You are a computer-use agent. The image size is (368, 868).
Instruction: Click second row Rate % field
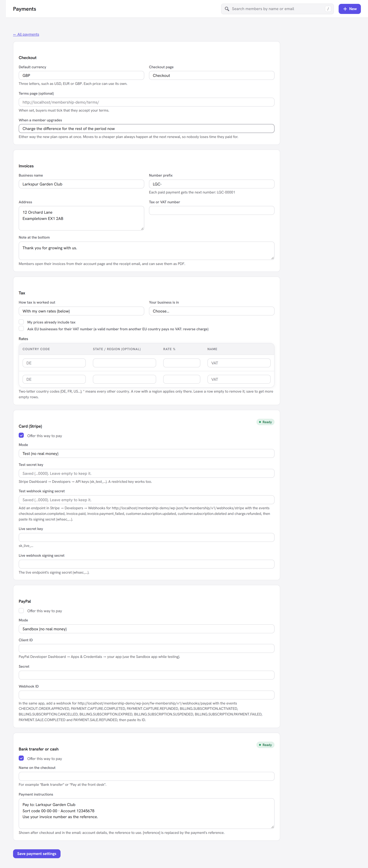(182, 379)
